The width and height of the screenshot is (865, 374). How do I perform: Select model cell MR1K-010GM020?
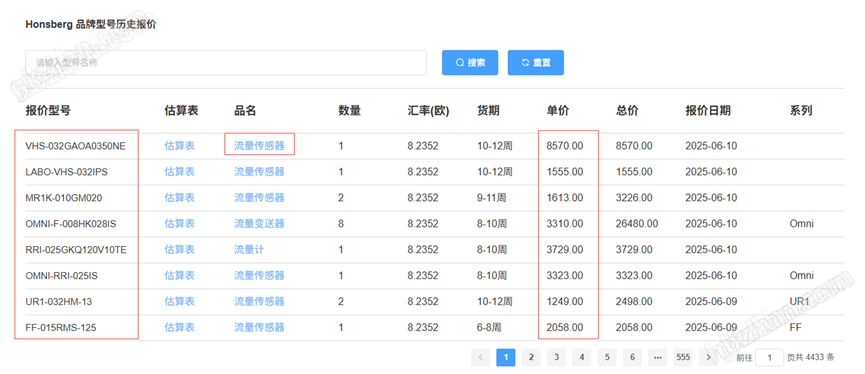click(63, 198)
